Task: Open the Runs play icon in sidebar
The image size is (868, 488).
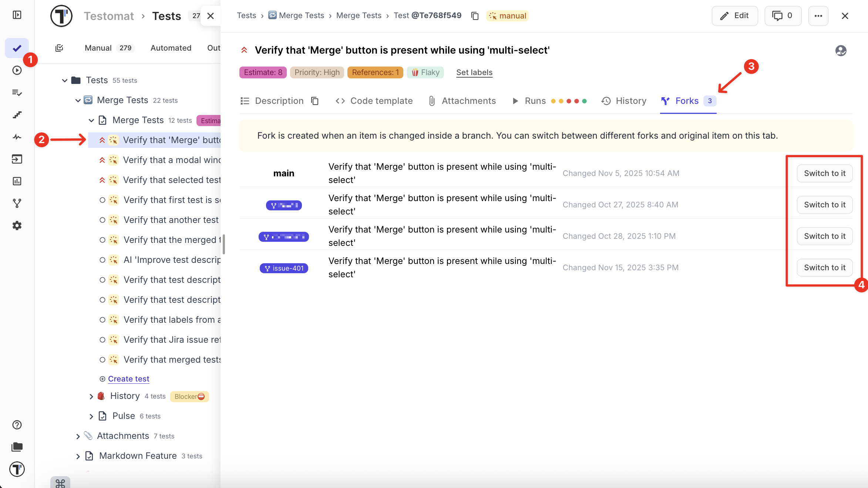Action: click(x=17, y=70)
